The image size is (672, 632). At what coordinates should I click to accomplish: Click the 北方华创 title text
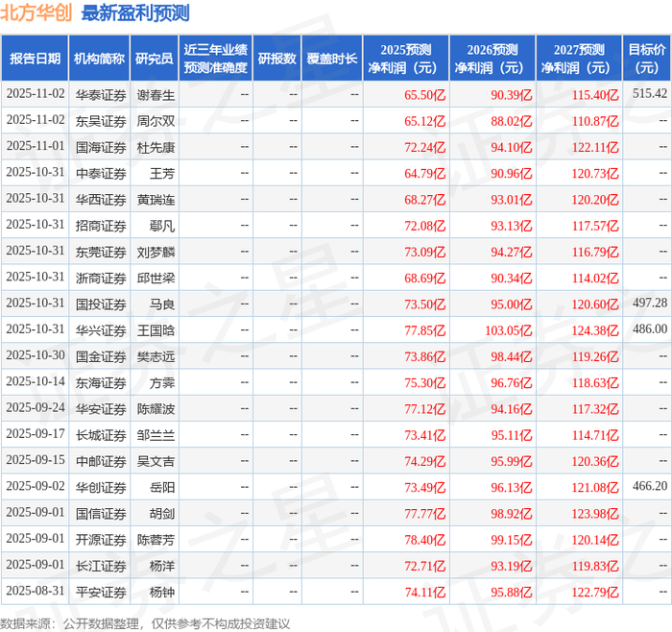click(36, 12)
